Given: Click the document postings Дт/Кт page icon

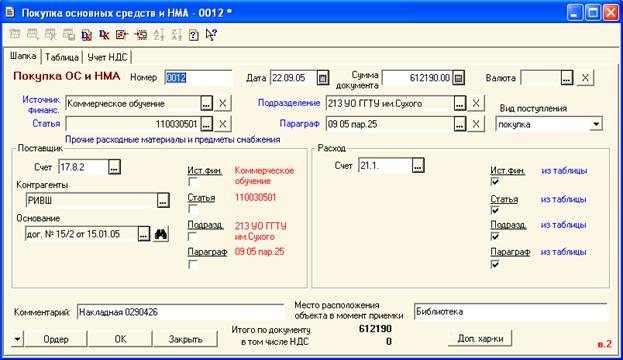Looking at the screenshot, I should tap(86, 35).
